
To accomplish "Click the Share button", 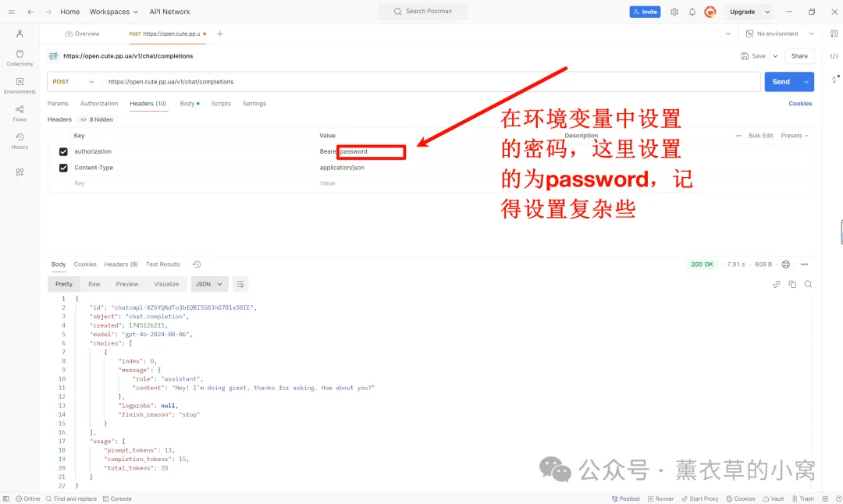I will [x=799, y=56].
